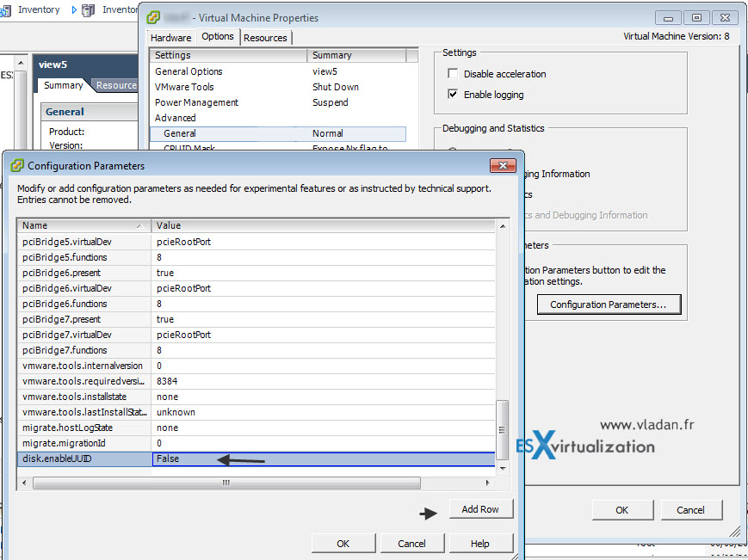Click the Inventory breadcrumb icon

point(6,10)
